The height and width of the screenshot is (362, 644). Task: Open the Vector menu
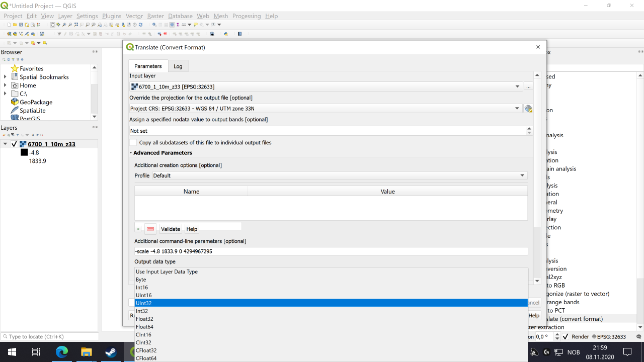[134, 16]
